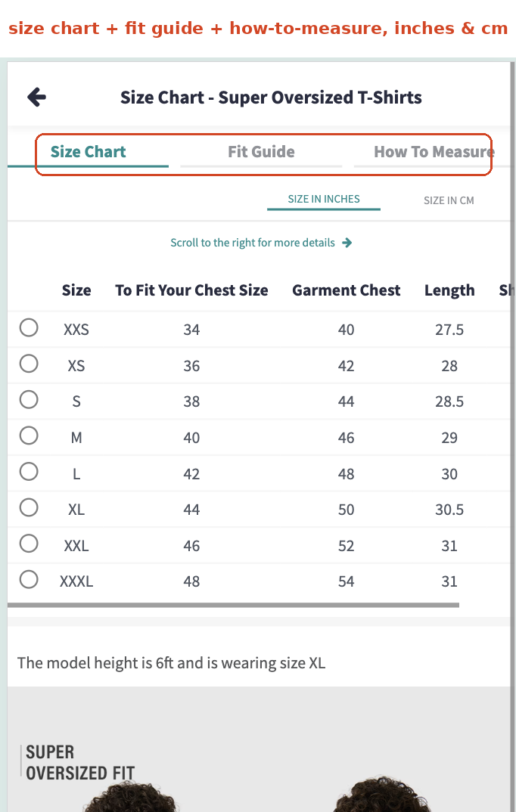Pick the XL size radio button
The height and width of the screenshot is (812, 516).
pyautogui.click(x=29, y=507)
